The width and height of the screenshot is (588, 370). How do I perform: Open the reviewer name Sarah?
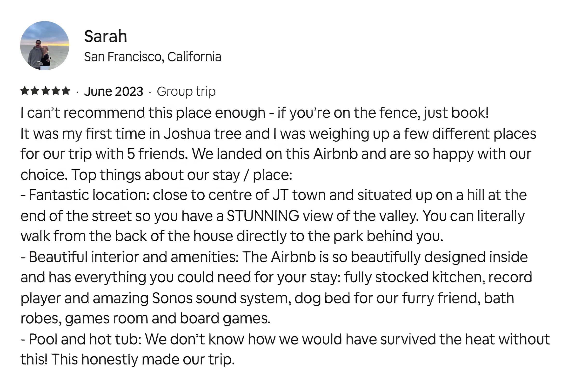pos(106,36)
